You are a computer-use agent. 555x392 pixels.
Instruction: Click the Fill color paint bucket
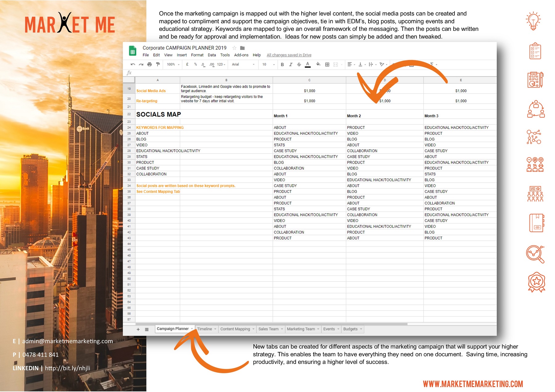pos(318,64)
